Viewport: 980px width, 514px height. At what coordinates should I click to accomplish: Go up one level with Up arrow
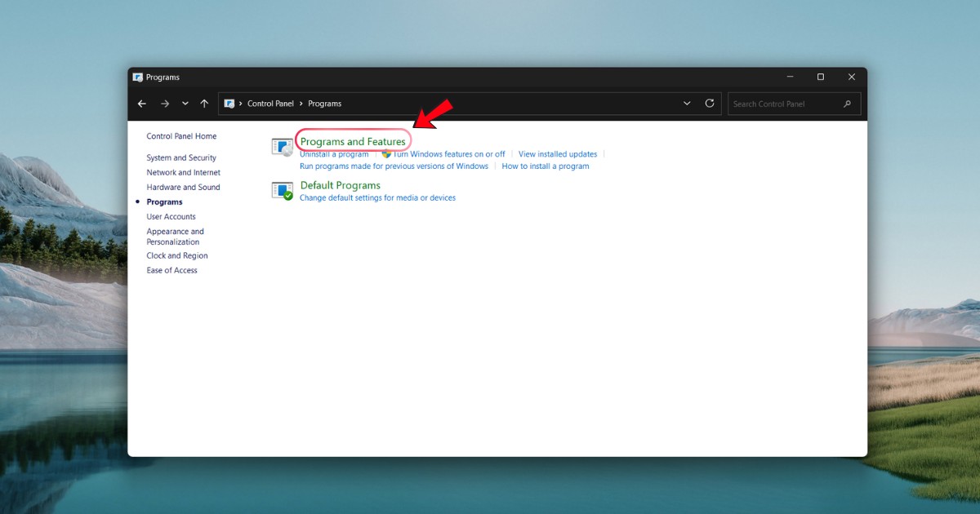(x=204, y=104)
